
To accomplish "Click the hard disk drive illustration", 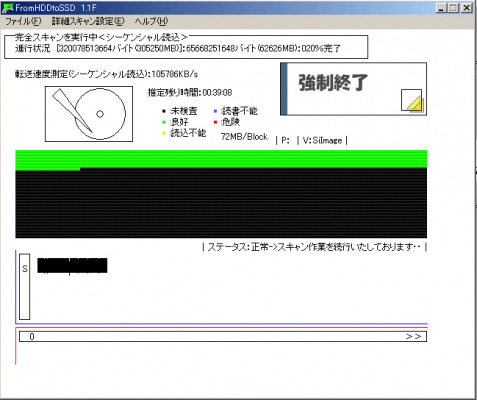I will tap(89, 114).
